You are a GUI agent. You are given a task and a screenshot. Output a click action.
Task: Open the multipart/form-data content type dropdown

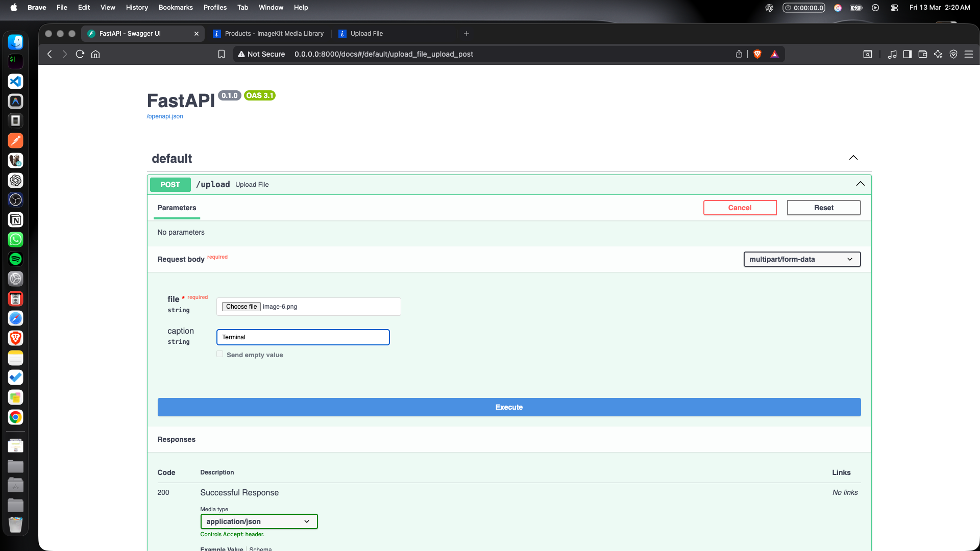(802, 259)
